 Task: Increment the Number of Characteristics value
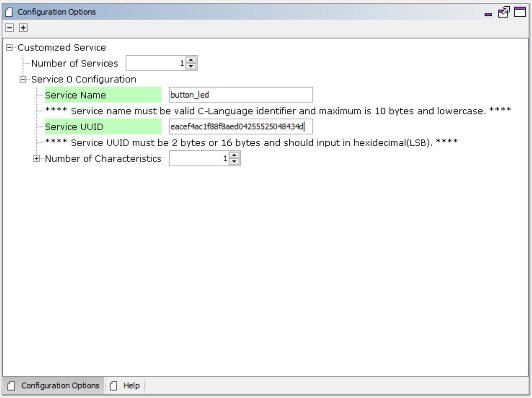coord(234,155)
